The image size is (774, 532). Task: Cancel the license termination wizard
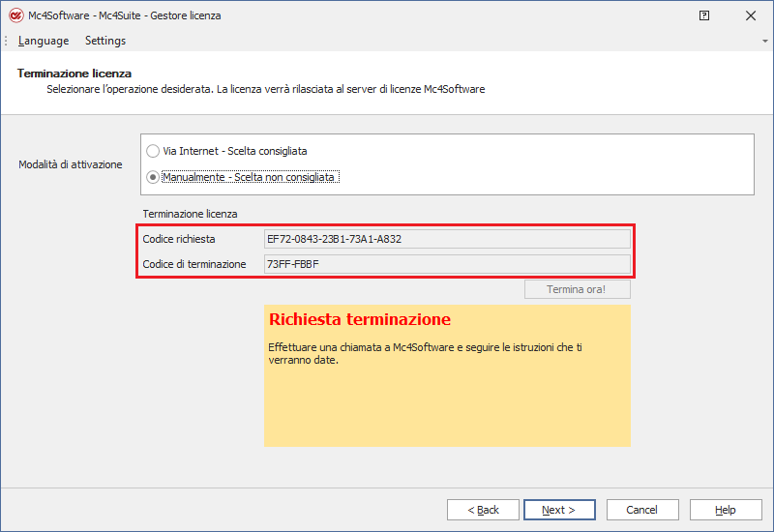(641, 510)
